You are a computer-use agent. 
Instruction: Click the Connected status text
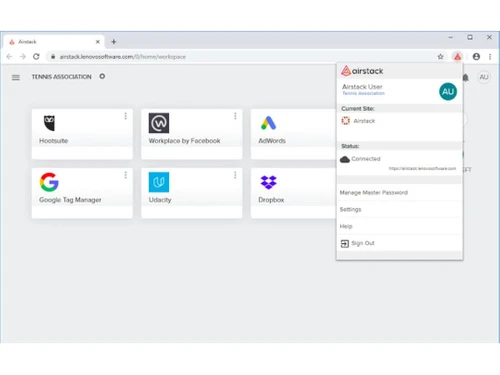click(366, 159)
